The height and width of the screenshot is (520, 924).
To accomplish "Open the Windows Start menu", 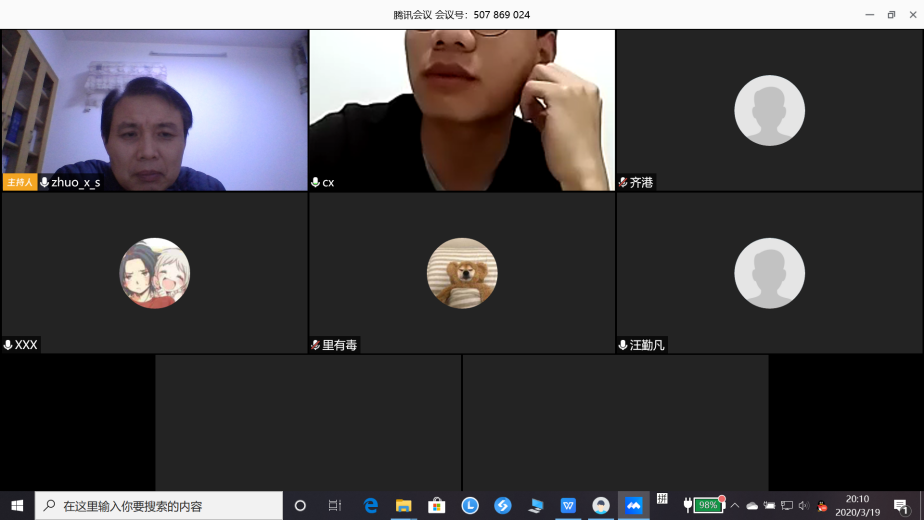I will tap(17, 505).
